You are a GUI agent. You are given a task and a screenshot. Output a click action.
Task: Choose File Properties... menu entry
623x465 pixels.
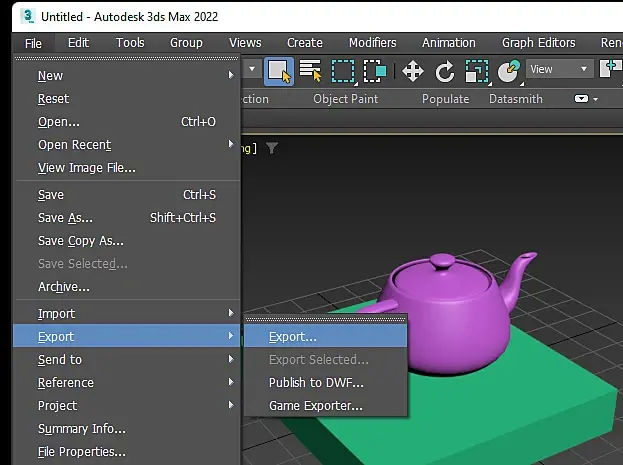(127, 452)
